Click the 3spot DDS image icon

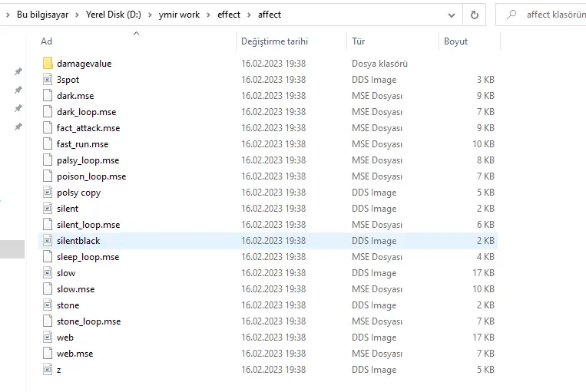pos(48,80)
